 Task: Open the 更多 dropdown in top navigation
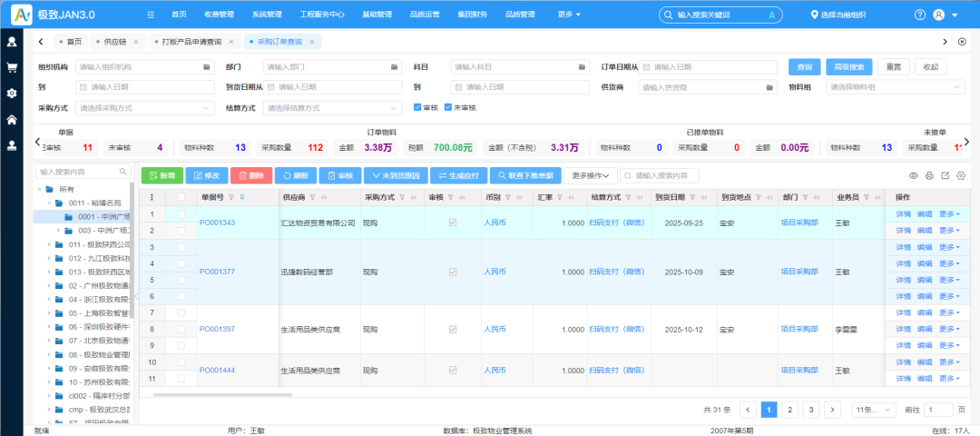click(569, 15)
